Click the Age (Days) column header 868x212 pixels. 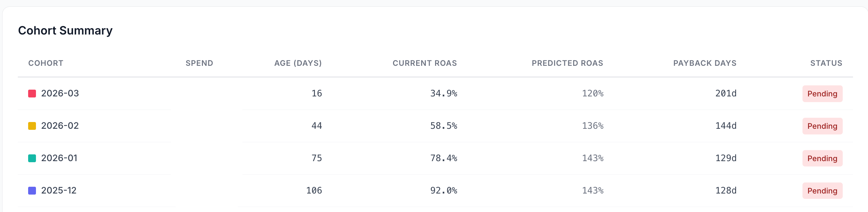298,63
